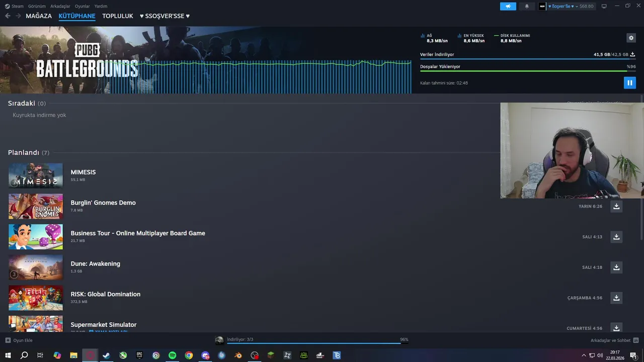
Task: Click the Veriler İndiriliyor progress bar
Action: [x=528, y=59]
